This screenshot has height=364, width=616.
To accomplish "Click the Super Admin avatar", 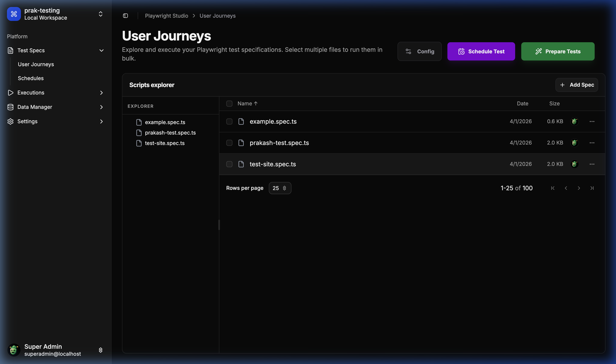I will click(x=14, y=350).
